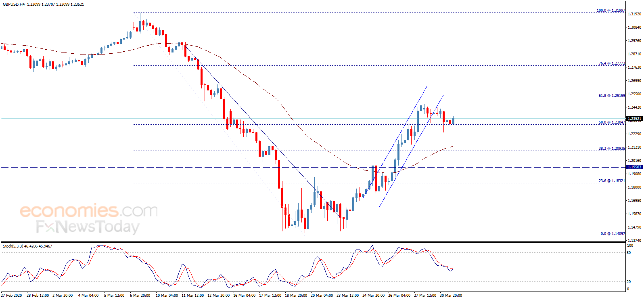Click price axis value 1.18000

pos(634,187)
